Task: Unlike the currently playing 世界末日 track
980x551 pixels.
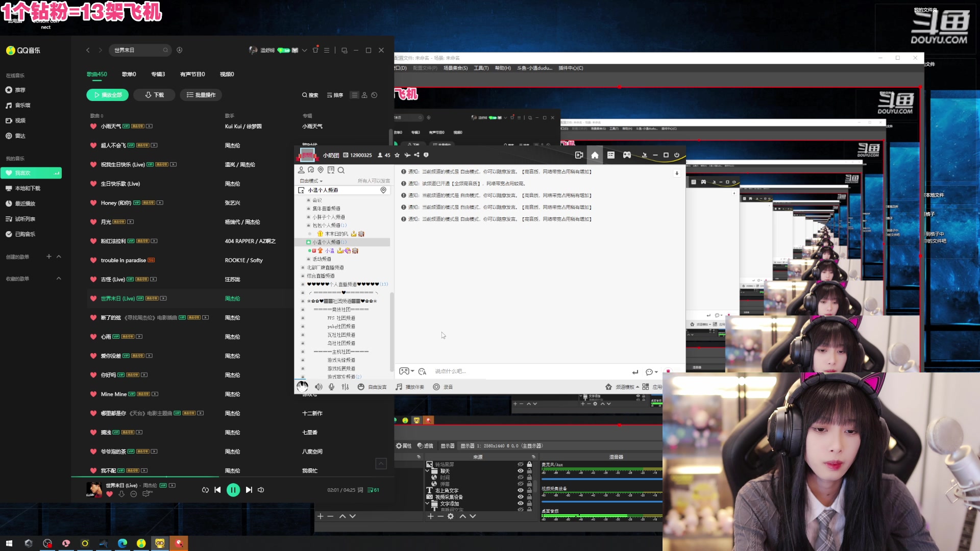Action: 109,494
